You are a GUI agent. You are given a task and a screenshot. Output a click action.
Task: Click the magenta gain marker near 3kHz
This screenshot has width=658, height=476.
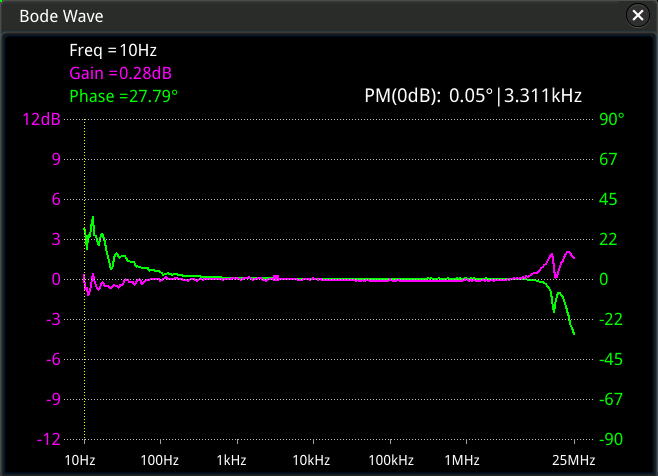[276, 278]
